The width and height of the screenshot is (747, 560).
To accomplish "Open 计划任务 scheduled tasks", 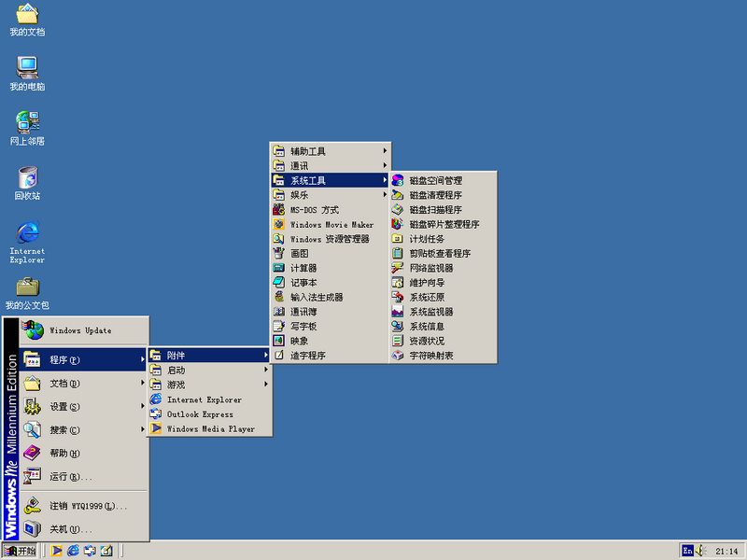I will (x=443, y=239).
